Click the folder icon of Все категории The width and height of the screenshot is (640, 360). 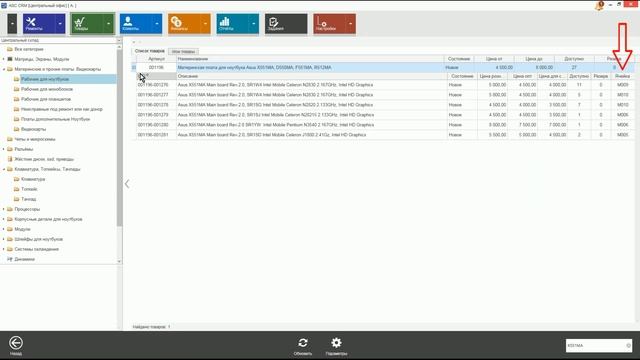tap(10, 49)
